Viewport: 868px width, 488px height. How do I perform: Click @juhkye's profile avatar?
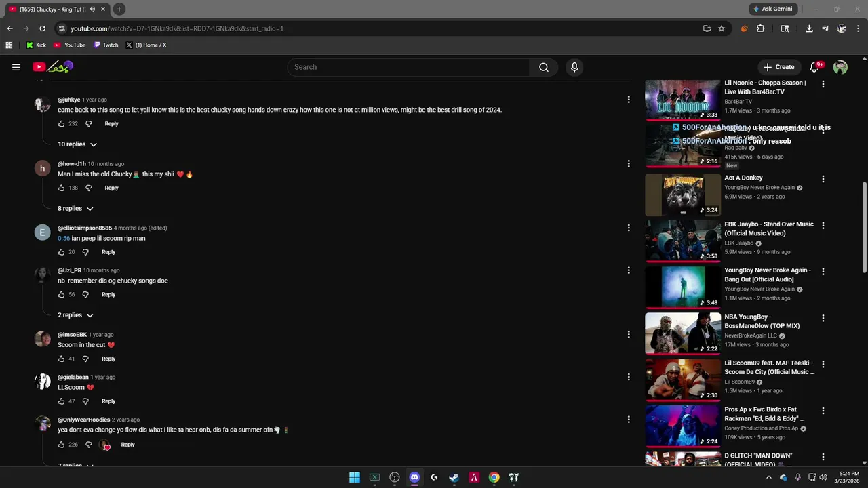[x=43, y=104]
